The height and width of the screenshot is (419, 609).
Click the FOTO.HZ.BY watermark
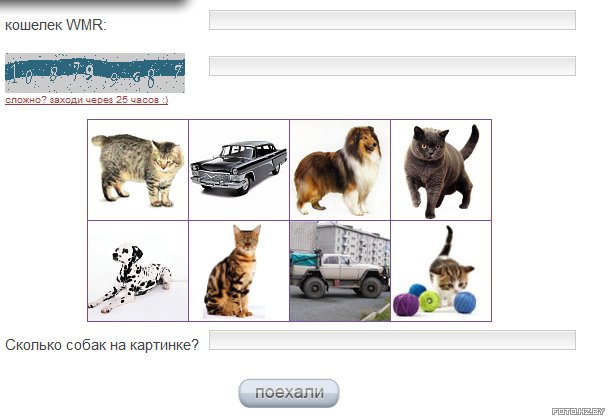[578, 411]
